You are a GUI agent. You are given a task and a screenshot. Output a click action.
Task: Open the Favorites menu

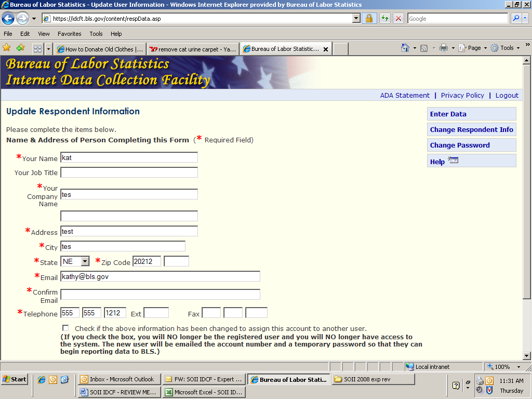69,34
